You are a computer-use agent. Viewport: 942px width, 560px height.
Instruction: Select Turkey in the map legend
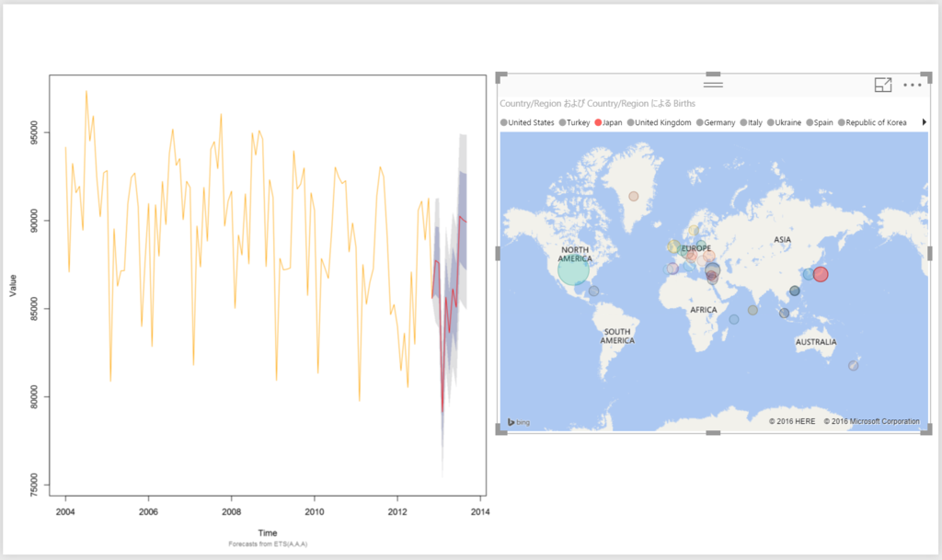(x=574, y=122)
